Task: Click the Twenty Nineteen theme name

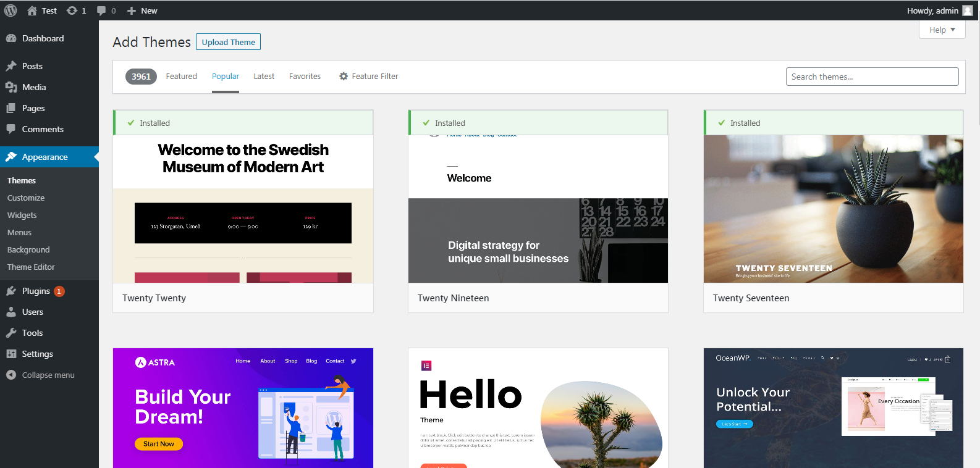Action: (453, 298)
